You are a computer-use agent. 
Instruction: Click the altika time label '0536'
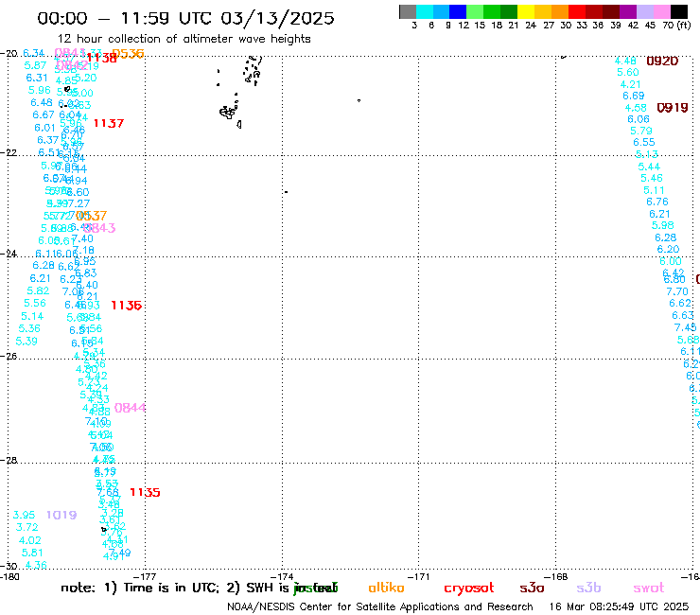[x=128, y=54]
